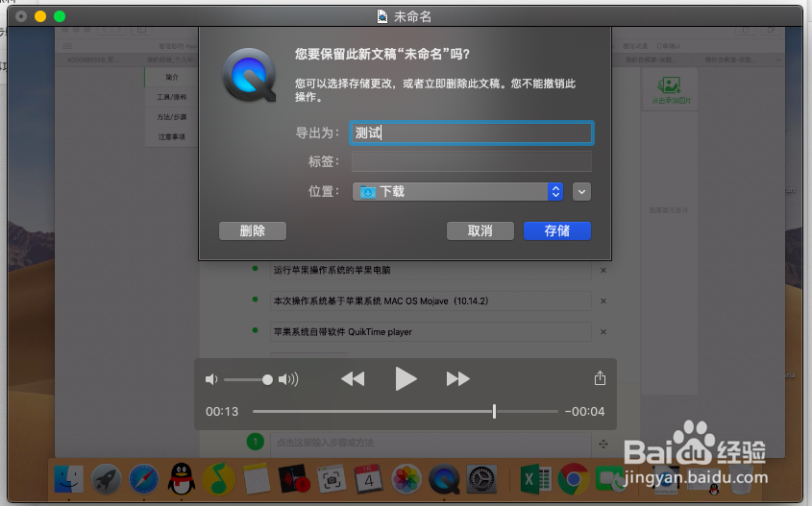Image resolution: width=812 pixels, height=506 pixels.
Task: Click the 点击这里输入步骤或方法 step field
Action: 431,443
